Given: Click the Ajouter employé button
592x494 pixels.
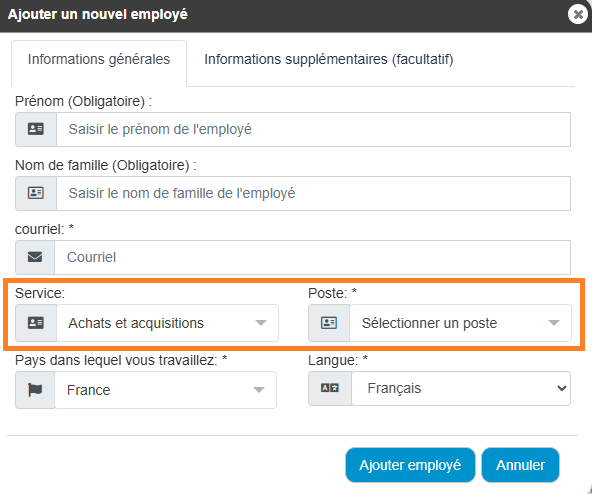Looking at the screenshot, I should (410, 465).
